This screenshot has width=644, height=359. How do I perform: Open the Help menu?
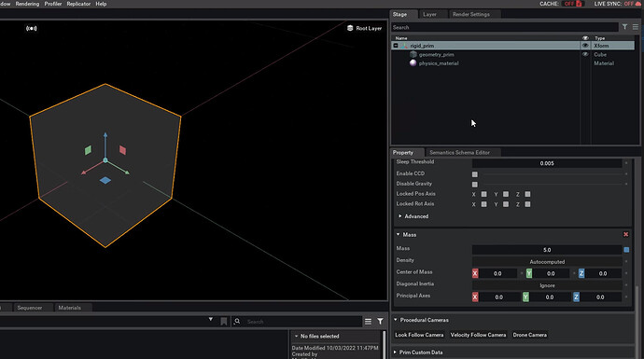pyautogui.click(x=101, y=4)
